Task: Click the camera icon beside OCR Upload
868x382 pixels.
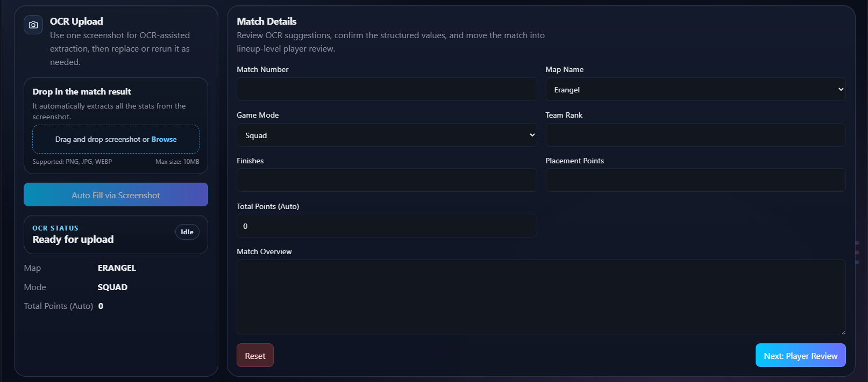Action: pos(33,25)
